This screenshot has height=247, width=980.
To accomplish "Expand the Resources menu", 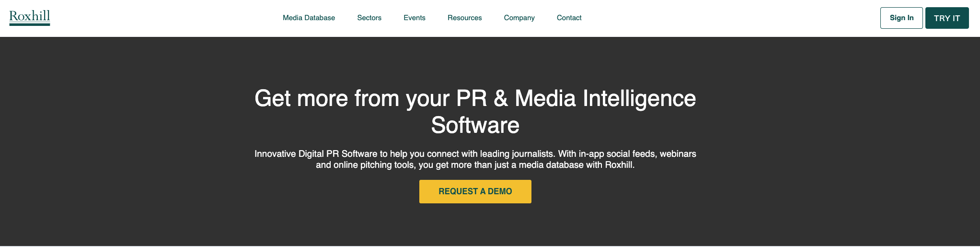I will pyautogui.click(x=464, y=18).
